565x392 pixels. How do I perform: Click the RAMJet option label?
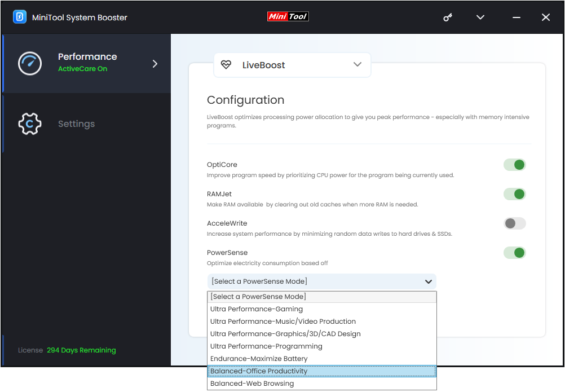219,194
